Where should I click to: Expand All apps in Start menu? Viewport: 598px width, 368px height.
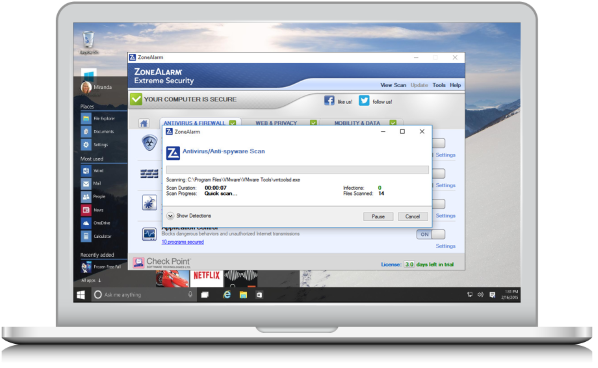point(91,280)
